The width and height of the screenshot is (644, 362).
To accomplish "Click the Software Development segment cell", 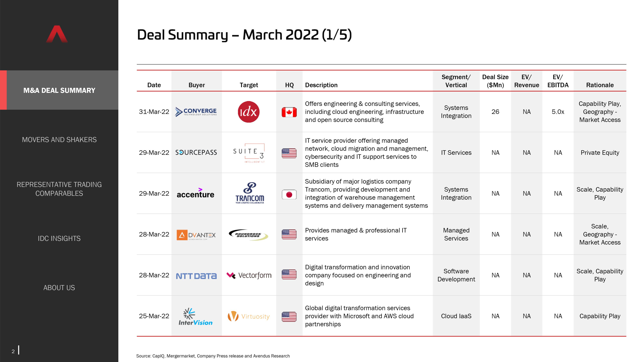I will pyautogui.click(x=456, y=275).
